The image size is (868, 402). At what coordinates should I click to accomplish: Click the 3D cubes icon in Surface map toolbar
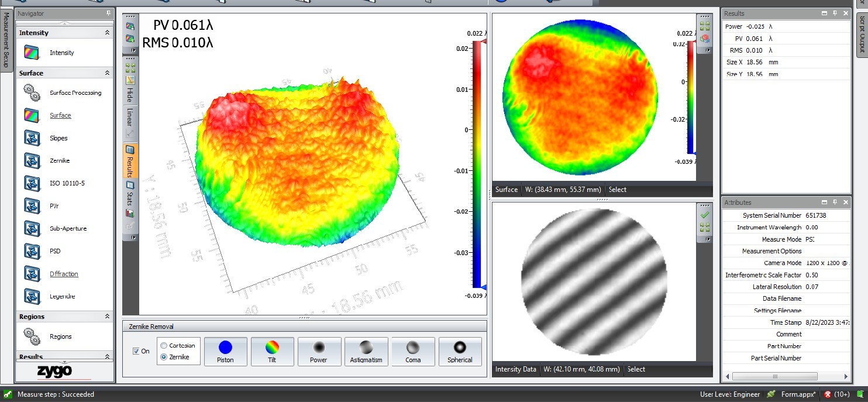click(x=705, y=39)
